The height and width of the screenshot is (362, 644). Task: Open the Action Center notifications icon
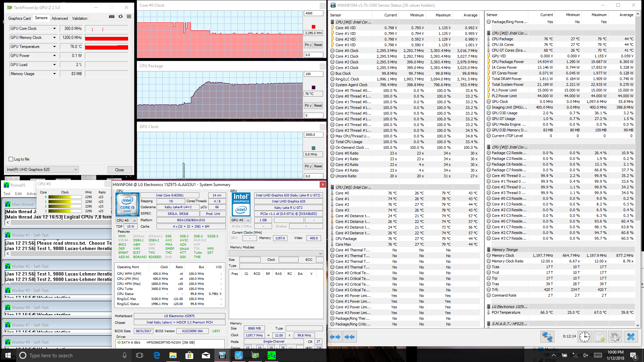634,355
